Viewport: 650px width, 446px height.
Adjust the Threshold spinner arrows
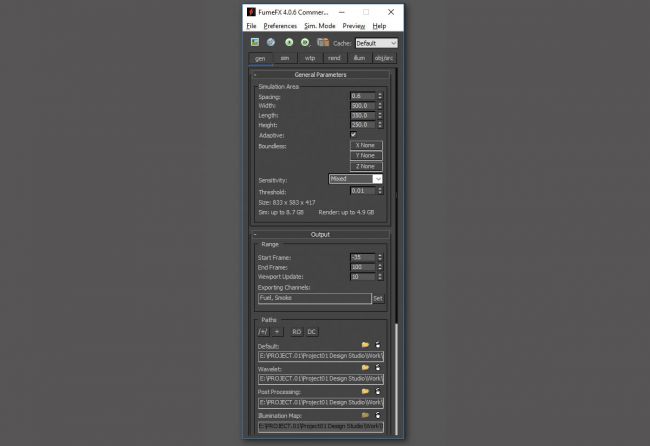coord(380,191)
